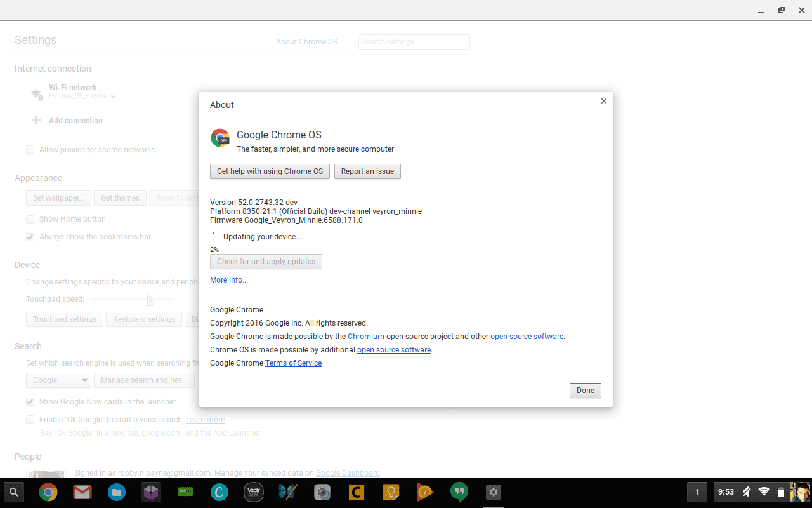The width and height of the screenshot is (812, 508).
Task: Toggle Enable Ok Google voice search checkbox
Action: coord(30,420)
